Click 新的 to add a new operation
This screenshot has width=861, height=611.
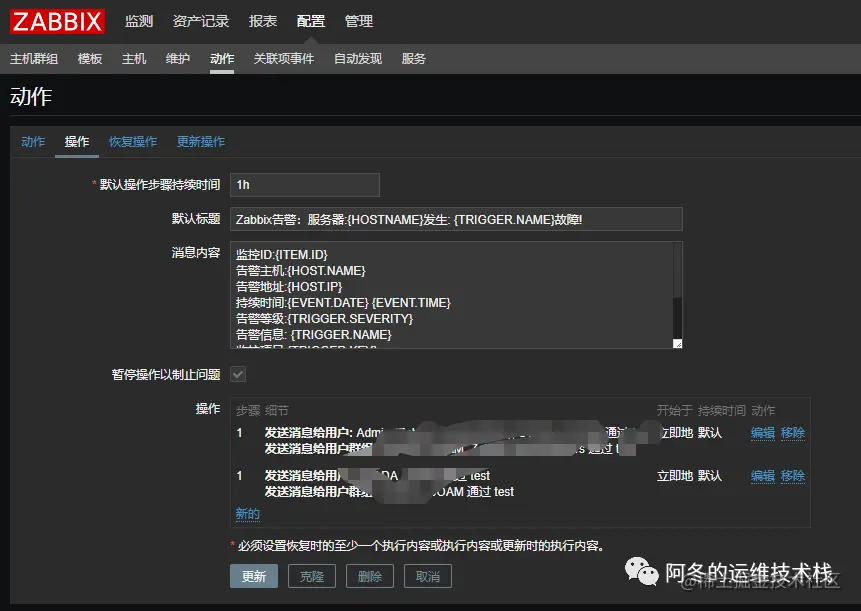(247, 513)
